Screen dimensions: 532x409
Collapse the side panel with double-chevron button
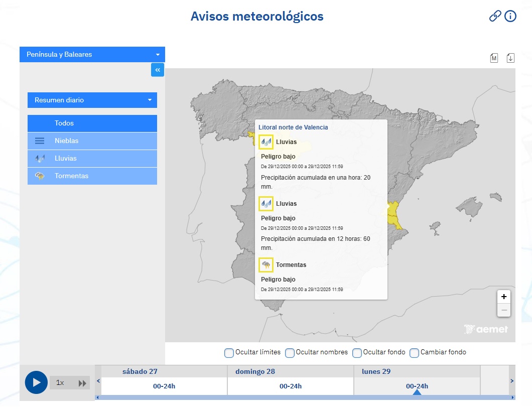pos(158,70)
